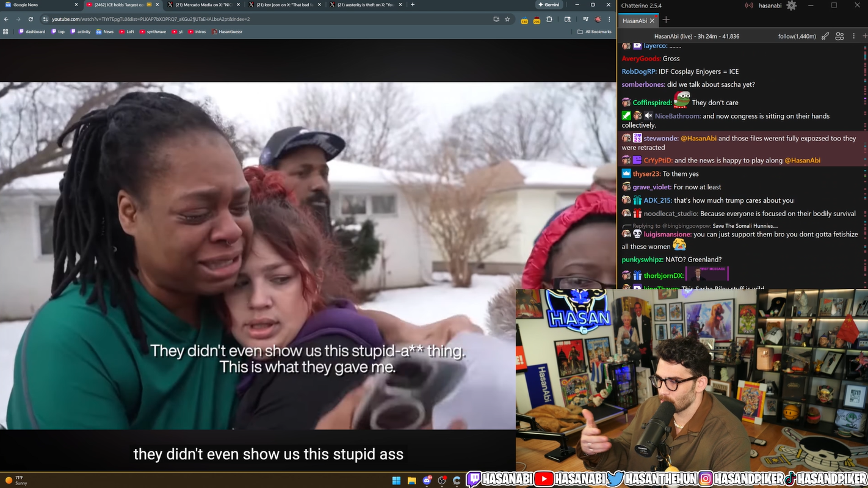Click username grave_violet in chat

(652, 187)
